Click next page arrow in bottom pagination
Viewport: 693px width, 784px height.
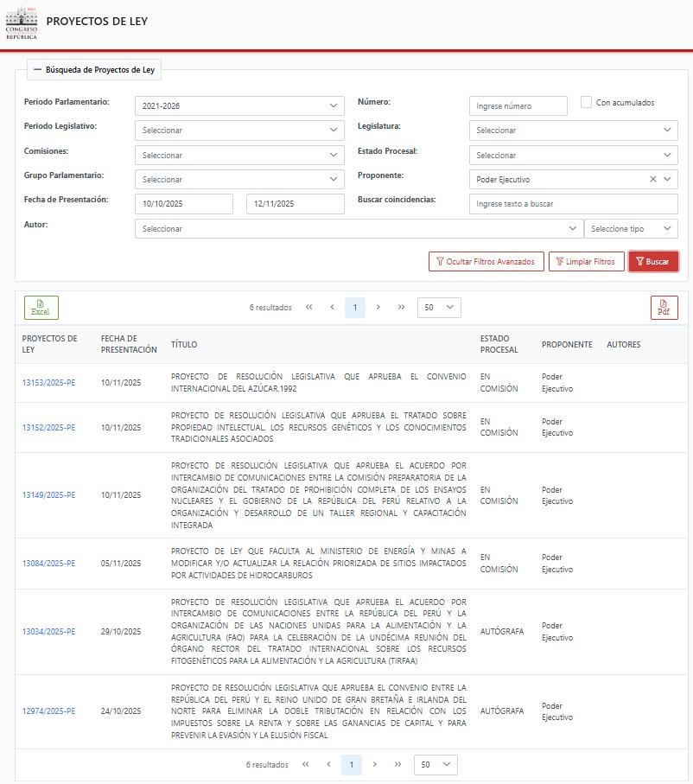(x=374, y=765)
